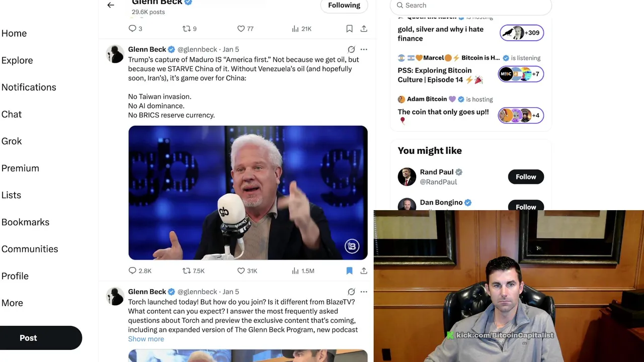The height and width of the screenshot is (362, 644).
Task: Repost the Maduro post showing 7.5K reposts
Action: click(193, 270)
